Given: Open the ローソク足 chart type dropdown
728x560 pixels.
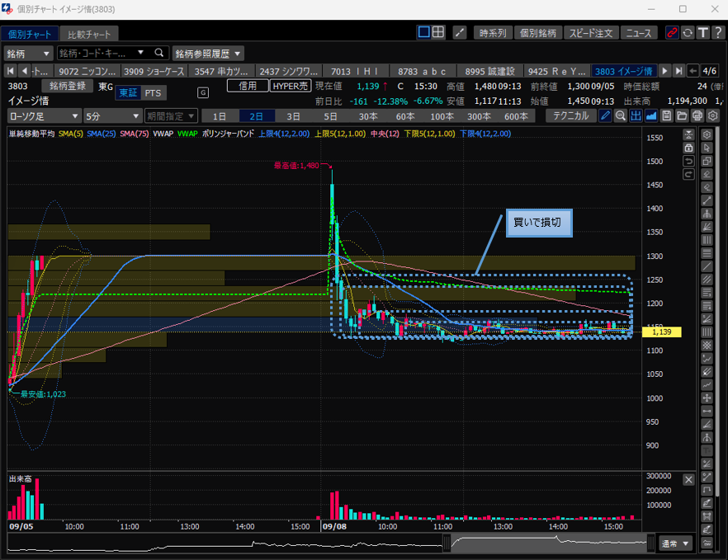Looking at the screenshot, I should [44, 116].
